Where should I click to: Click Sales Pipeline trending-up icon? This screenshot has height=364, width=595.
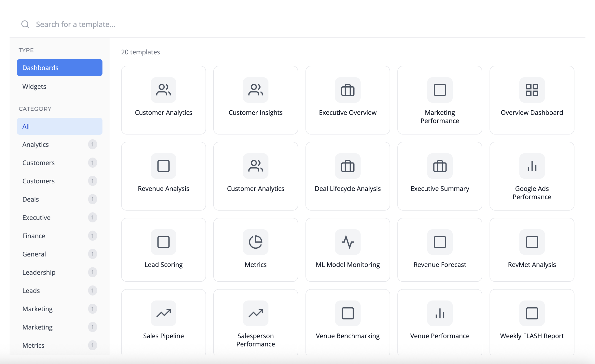[x=163, y=313]
